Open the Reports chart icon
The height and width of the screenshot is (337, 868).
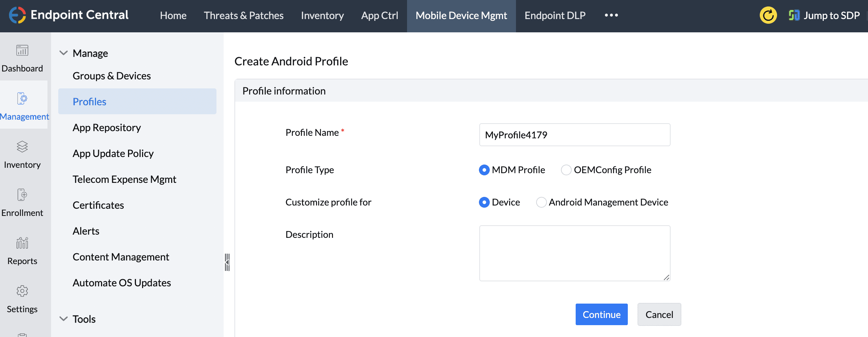22,243
